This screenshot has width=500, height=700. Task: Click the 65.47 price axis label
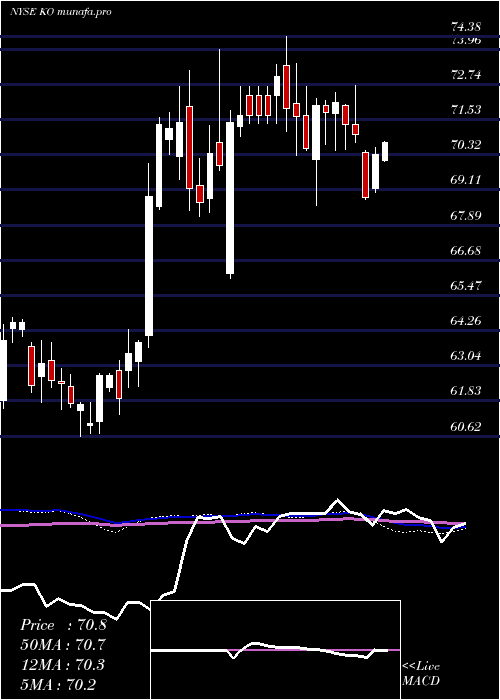click(466, 285)
